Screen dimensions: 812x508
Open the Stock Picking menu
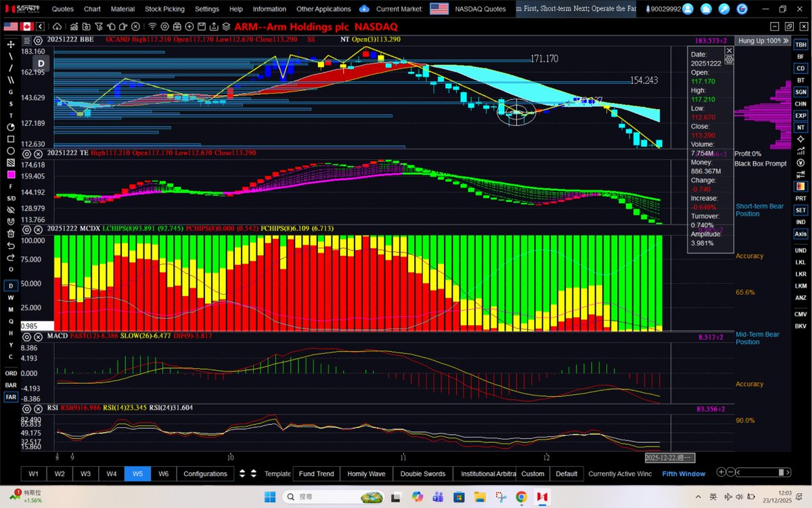pos(164,9)
